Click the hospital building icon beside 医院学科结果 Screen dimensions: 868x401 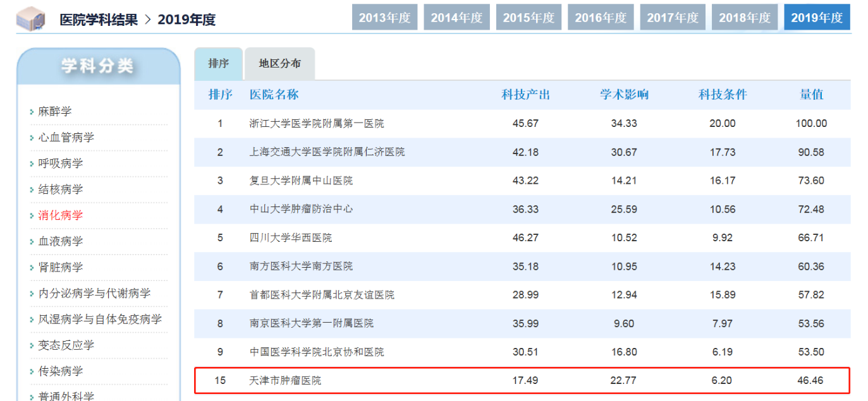tap(31, 18)
